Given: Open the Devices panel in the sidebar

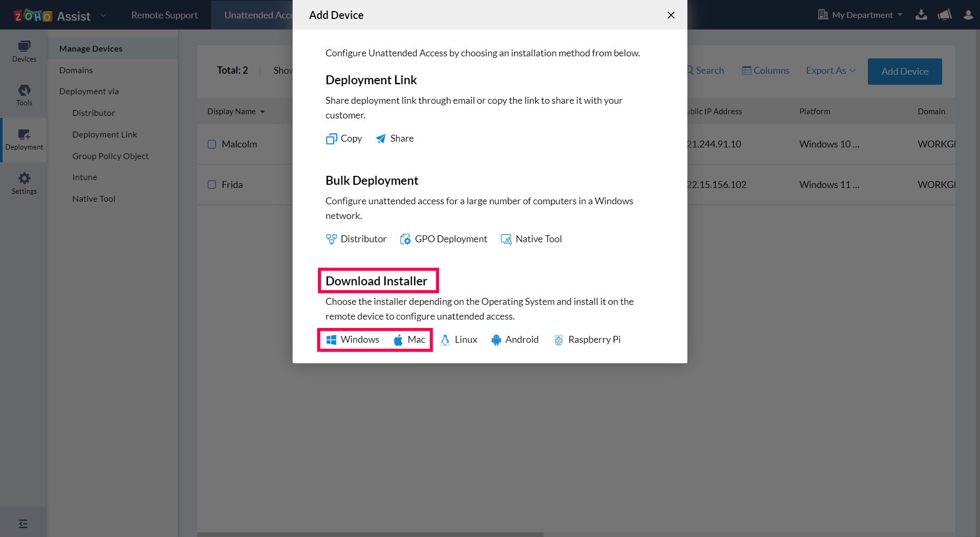Looking at the screenshot, I should point(24,51).
